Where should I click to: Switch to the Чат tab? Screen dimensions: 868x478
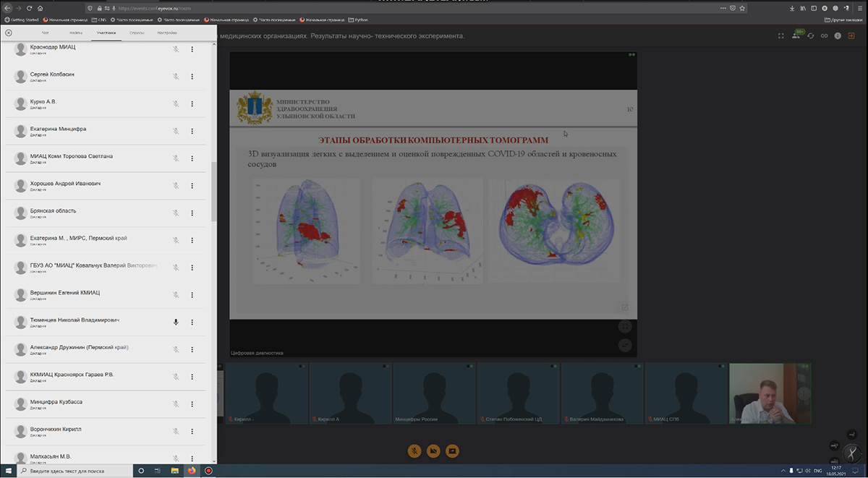point(46,33)
